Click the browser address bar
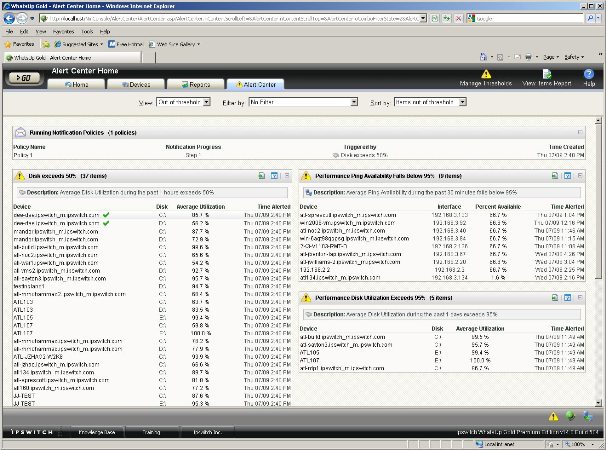The image size is (606, 450). 230,18
